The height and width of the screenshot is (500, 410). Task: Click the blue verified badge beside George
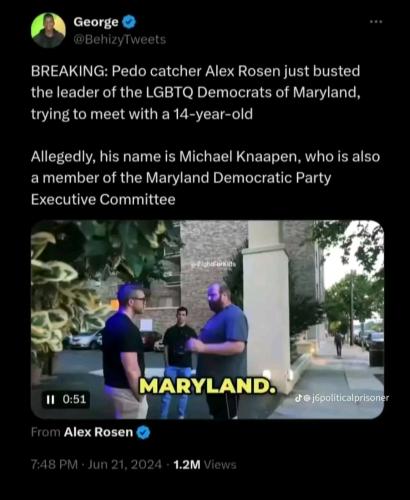(129, 22)
